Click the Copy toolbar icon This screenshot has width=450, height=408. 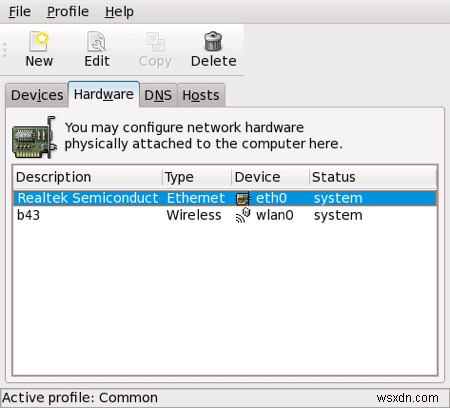click(x=155, y=41)
